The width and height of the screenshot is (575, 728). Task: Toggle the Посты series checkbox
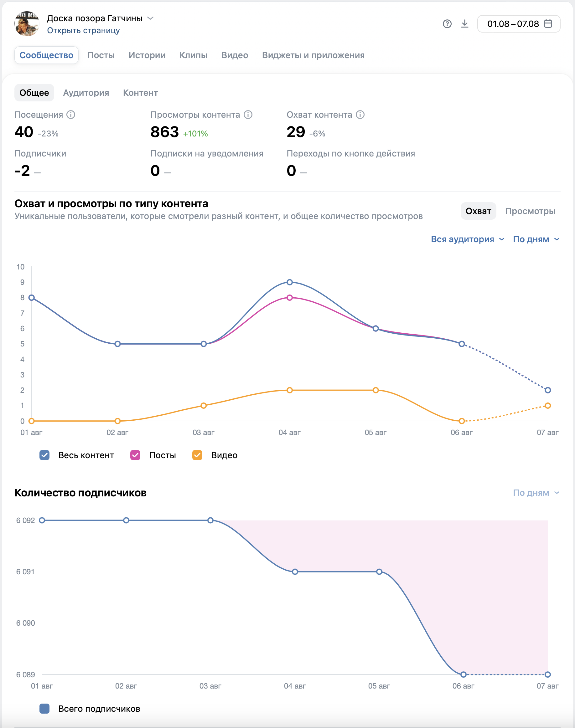[135, 455]
